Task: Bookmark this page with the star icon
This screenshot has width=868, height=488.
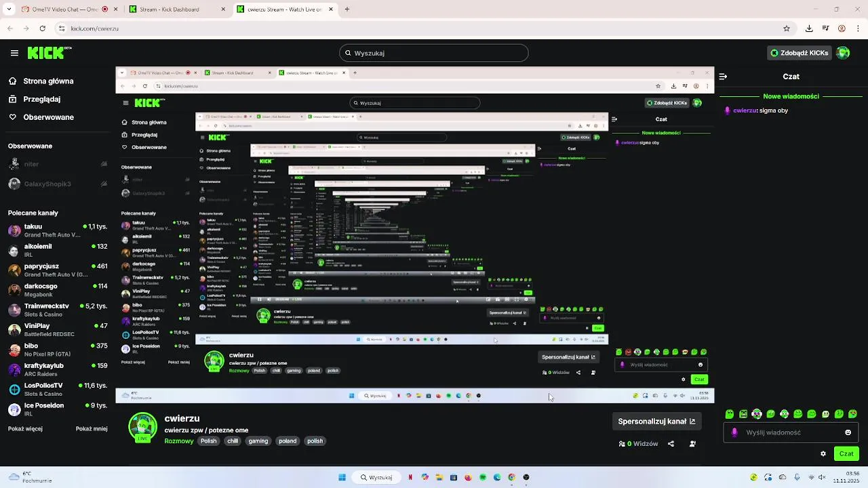Action: coord(787,28)
